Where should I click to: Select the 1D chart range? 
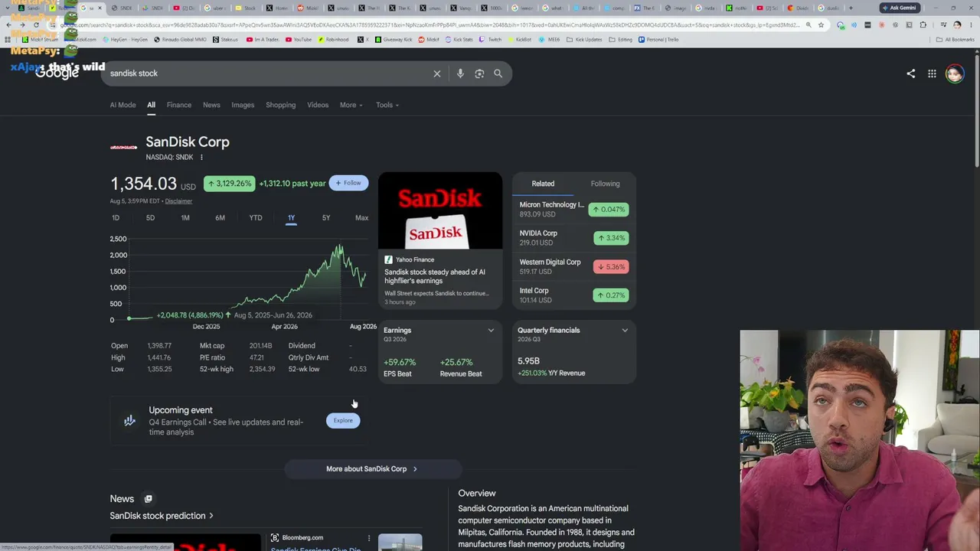point(116,218)
